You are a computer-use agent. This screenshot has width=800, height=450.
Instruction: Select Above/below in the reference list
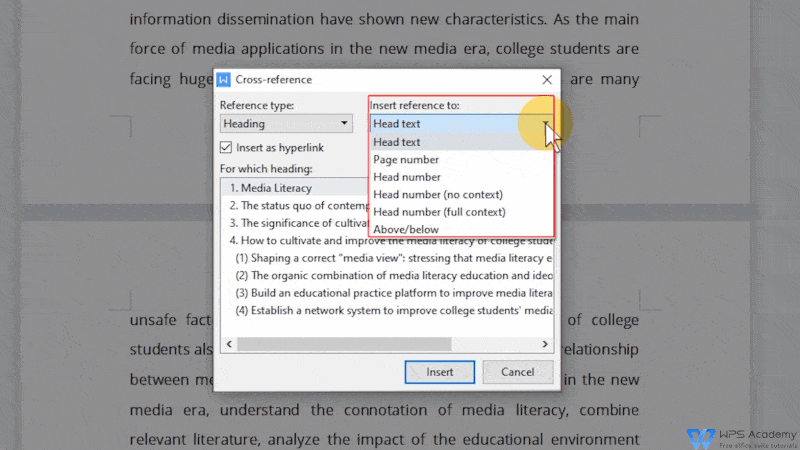(405, 230)
